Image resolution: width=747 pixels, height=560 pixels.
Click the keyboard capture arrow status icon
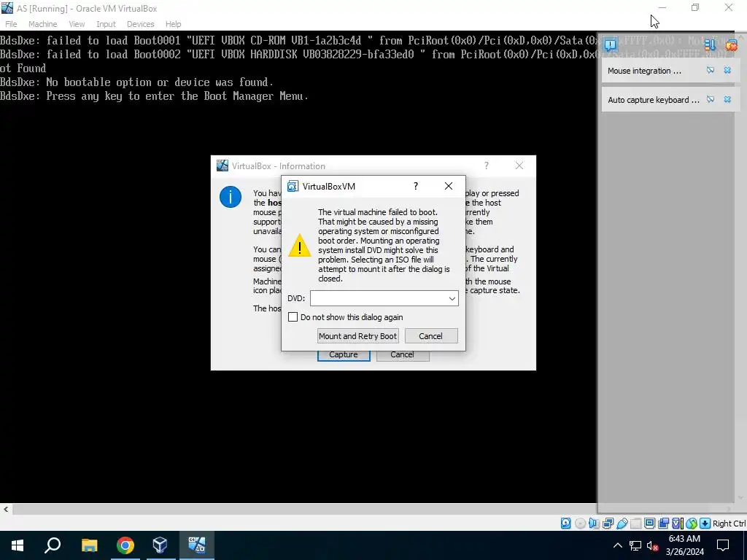coord(705,524)
